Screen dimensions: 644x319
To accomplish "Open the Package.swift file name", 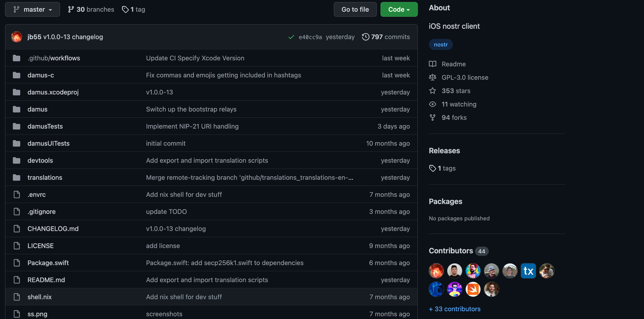I will (48, 263).
